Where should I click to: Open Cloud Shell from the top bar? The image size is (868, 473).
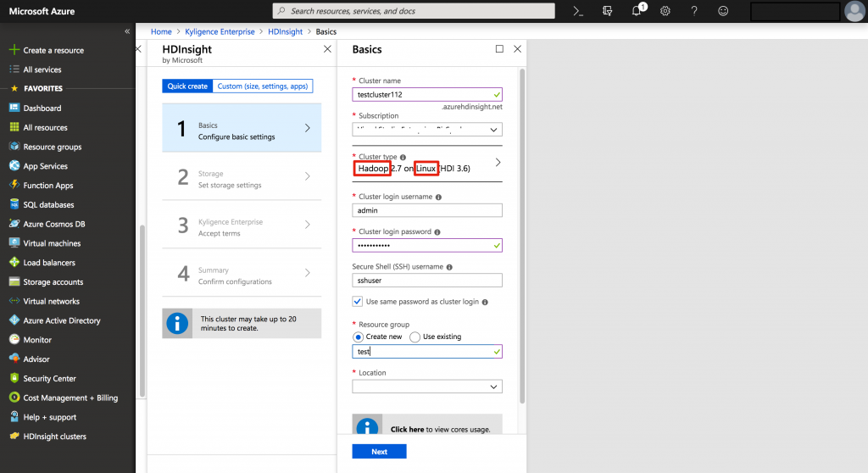click(578, 11)
